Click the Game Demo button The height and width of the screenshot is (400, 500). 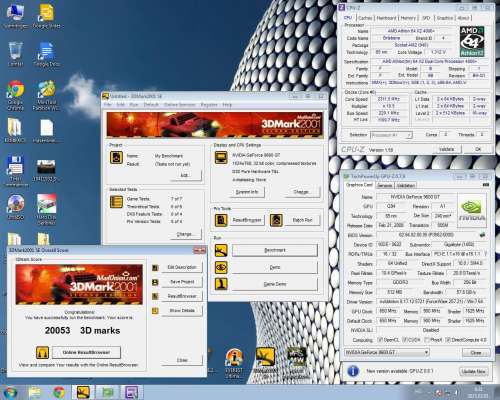275,284
